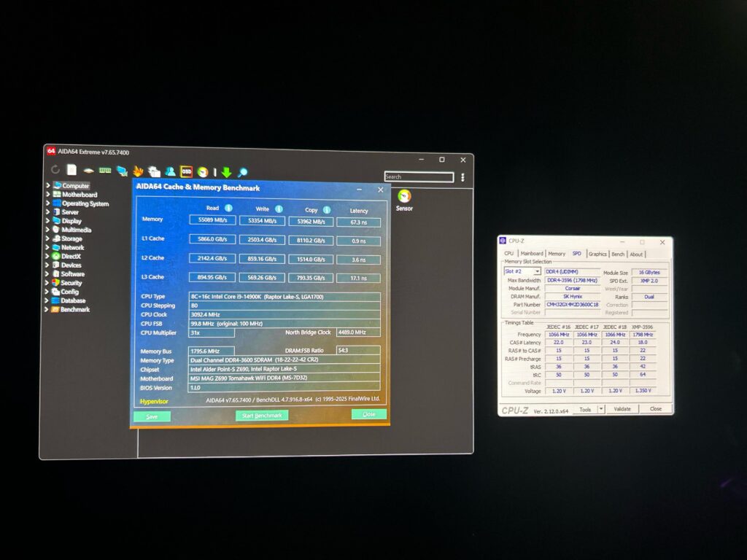Expand the Software tree node chevron
Image resolution: width=747 pixels, height=560 pixels.
(47, 274)
